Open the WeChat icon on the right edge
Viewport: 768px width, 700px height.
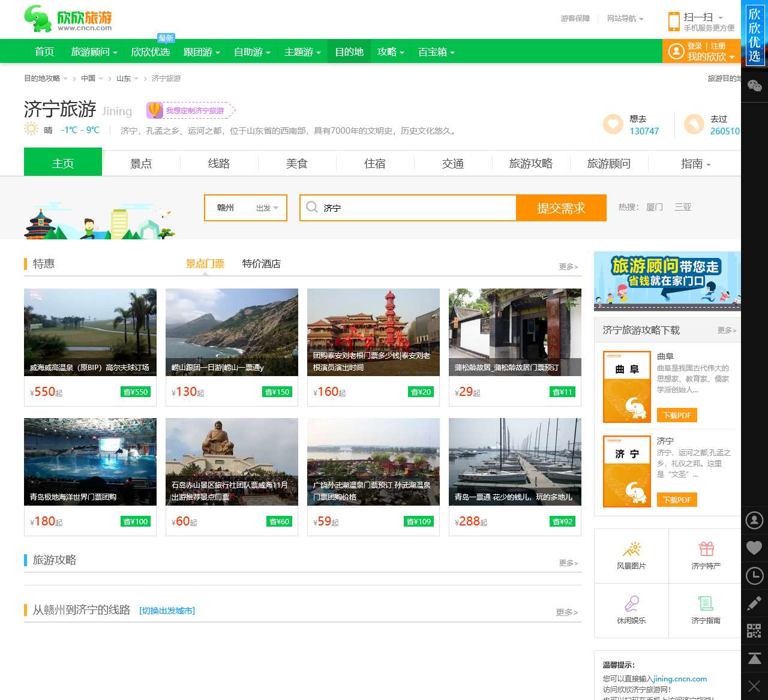pos(754,86)
